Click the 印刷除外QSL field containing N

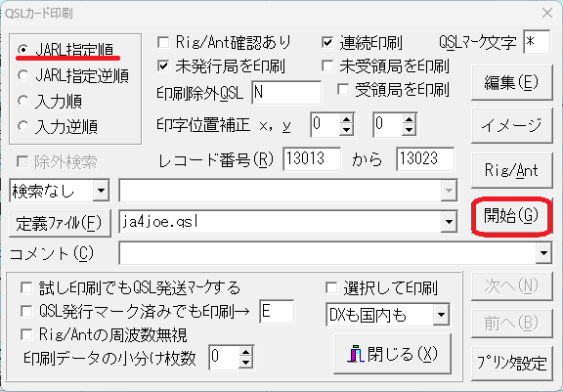pos(286,93)
